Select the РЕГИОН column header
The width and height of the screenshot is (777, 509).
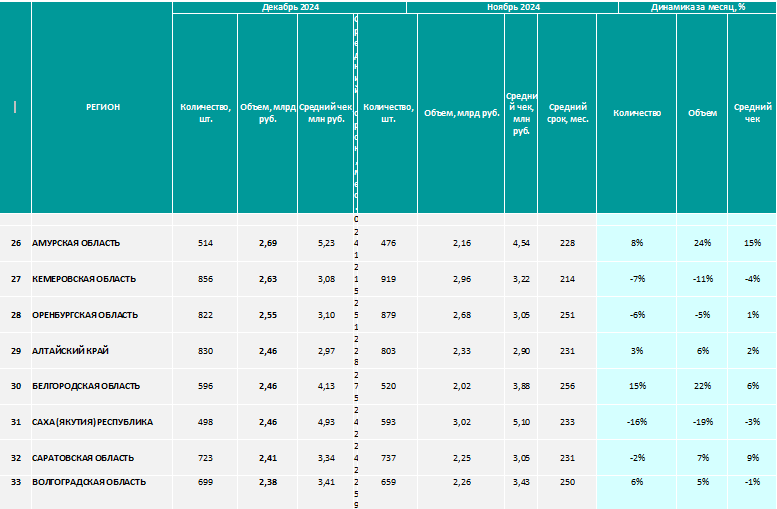102,107
